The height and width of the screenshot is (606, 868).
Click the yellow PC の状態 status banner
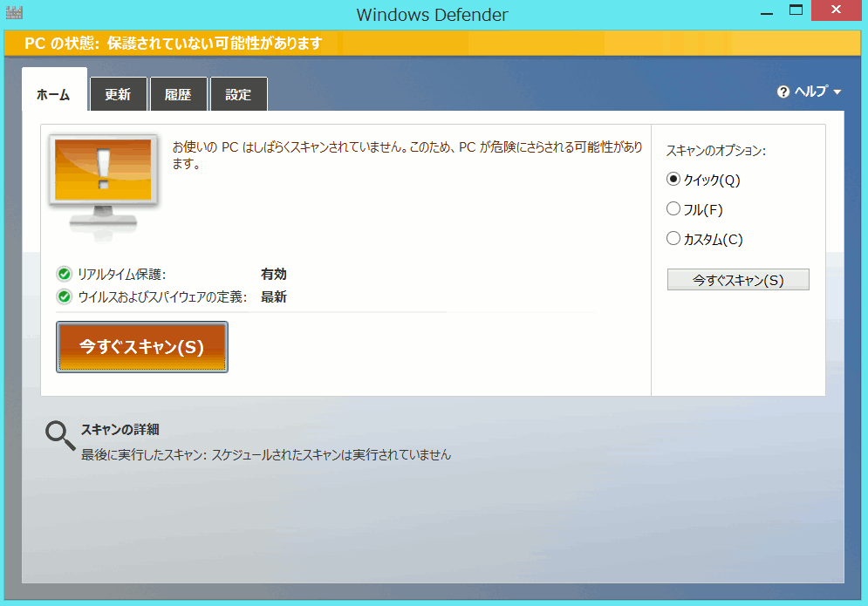[x=434, y=43]
